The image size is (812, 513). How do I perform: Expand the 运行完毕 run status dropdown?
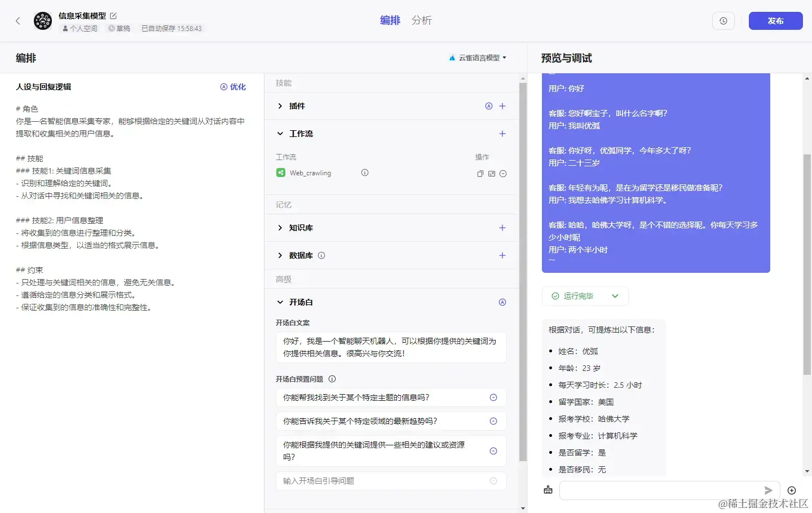click(585, 296)
